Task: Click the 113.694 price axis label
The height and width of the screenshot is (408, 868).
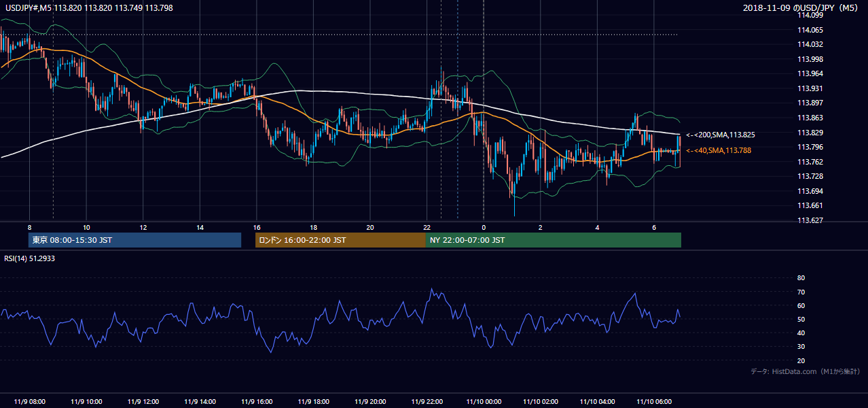Action: pos(810,191)
